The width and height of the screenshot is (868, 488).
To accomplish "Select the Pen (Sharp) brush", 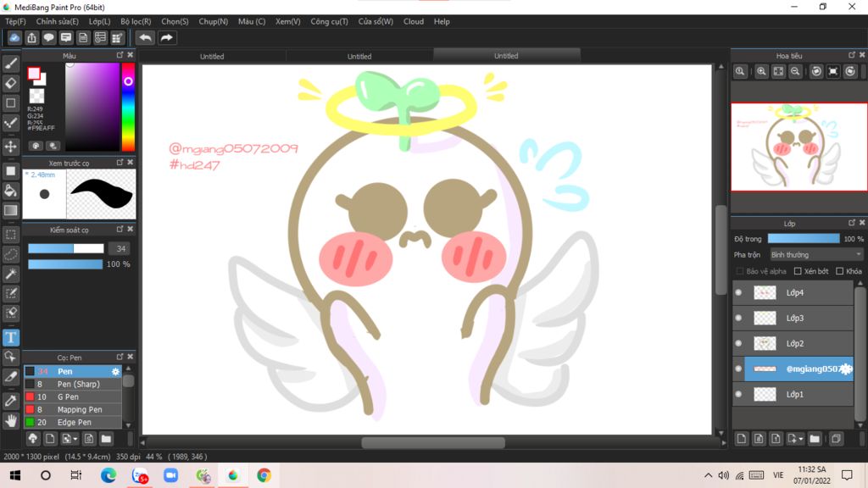I will pyautogui.click(x=73, y=384).
